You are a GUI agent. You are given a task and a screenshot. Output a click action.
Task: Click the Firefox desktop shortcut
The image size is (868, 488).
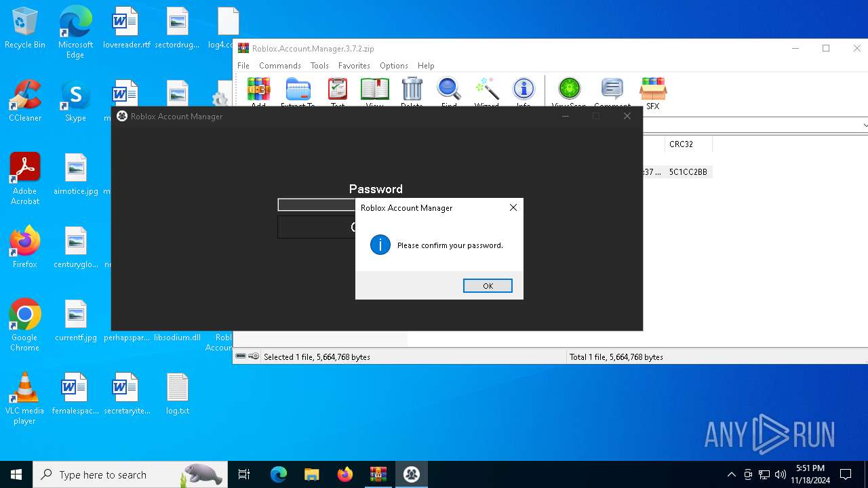pyautogui.click(x=25, y=248)
